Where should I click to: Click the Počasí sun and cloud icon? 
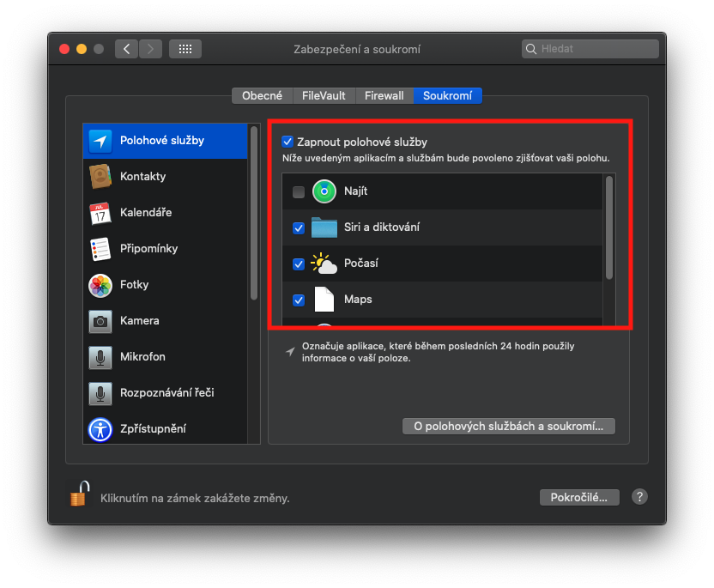(324, 264)
